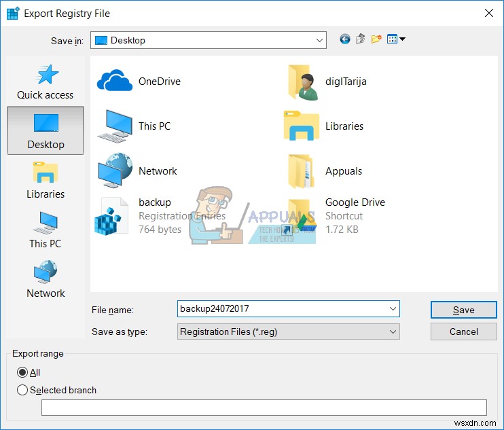The image size is (504, 430).
Task: Open the Save as type dropdown
Action: [288, 332]
